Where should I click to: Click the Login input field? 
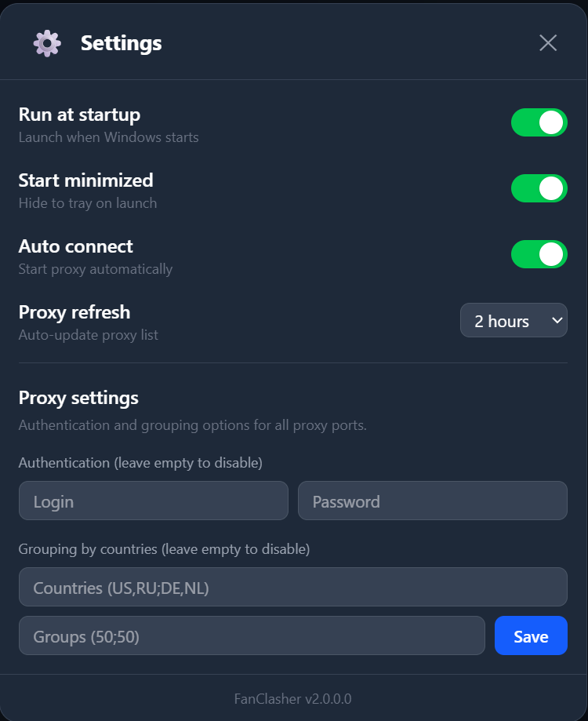pyautogui.click(x=154, y=501)
